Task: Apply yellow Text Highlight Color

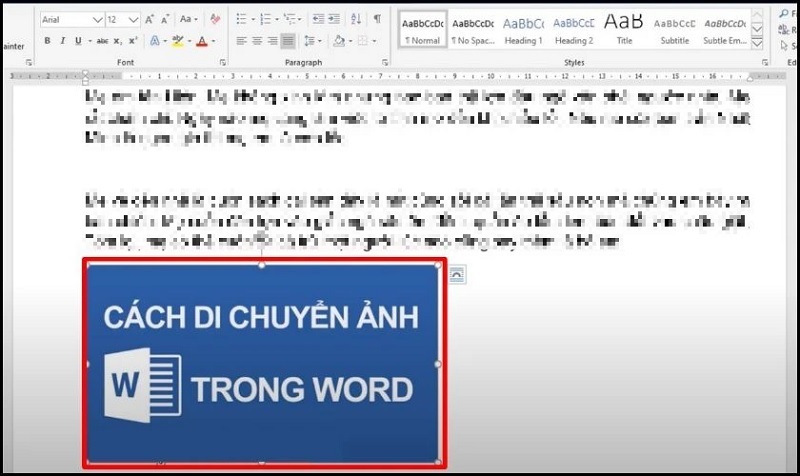Action: [x=178, y=41]
